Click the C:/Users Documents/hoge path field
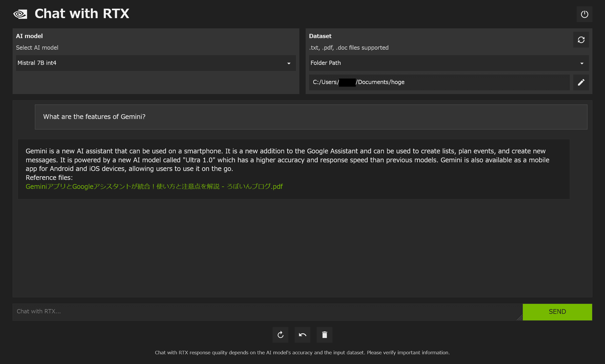The height and width of the screenshot is (364, 605). pos(439,82)
